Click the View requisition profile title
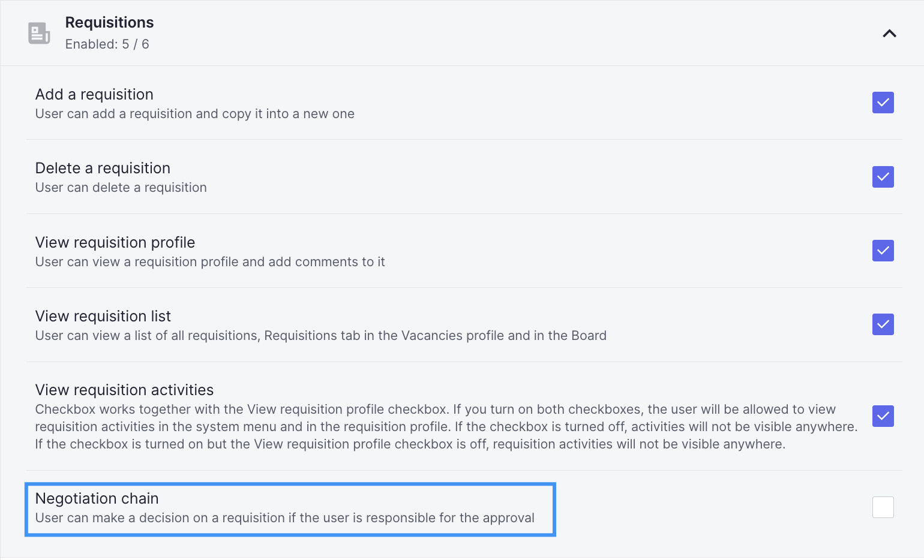This screenshot has height=560, width=924. [x=115, y=242]
